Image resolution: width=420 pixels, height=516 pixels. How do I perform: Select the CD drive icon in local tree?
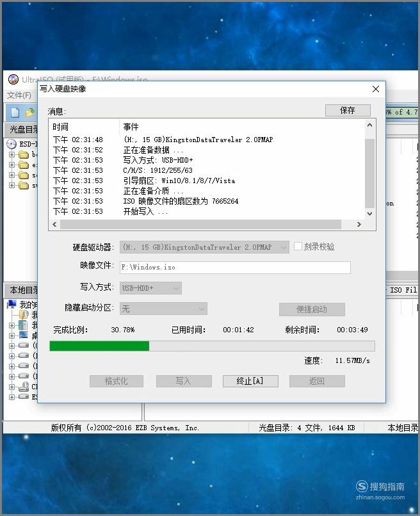pyautogui.click(x=24, y=387)
